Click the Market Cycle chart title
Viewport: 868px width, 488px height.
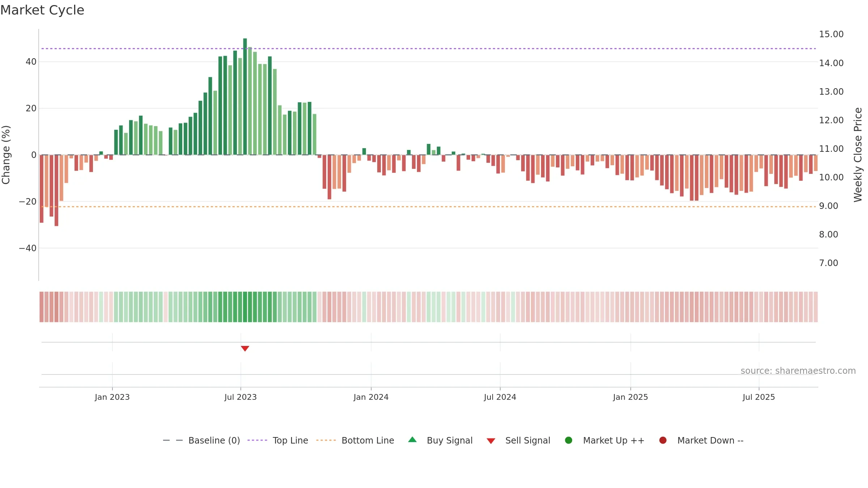click(x=42, y=10)
